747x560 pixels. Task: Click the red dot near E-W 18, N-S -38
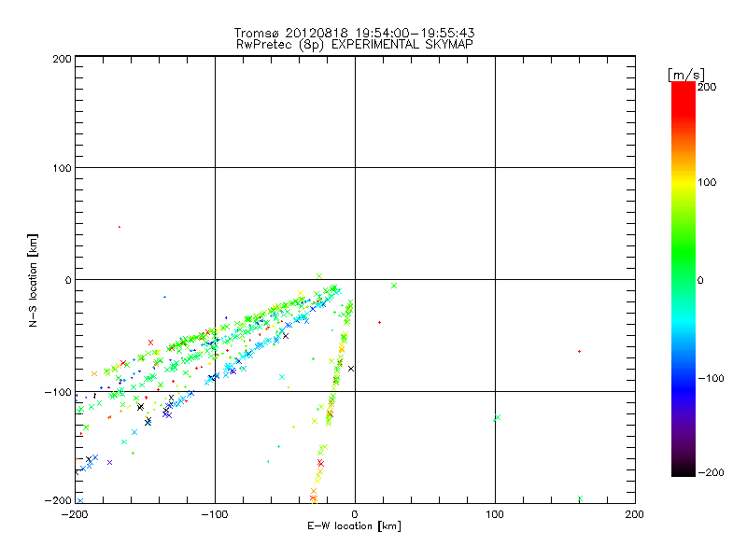pos(380,322)
